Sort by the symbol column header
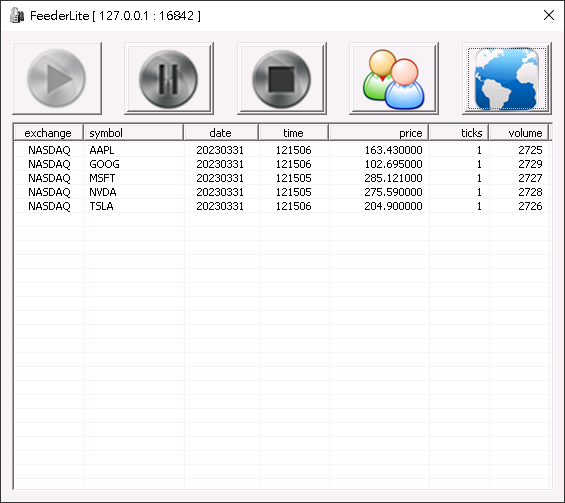 pos(134,133)
